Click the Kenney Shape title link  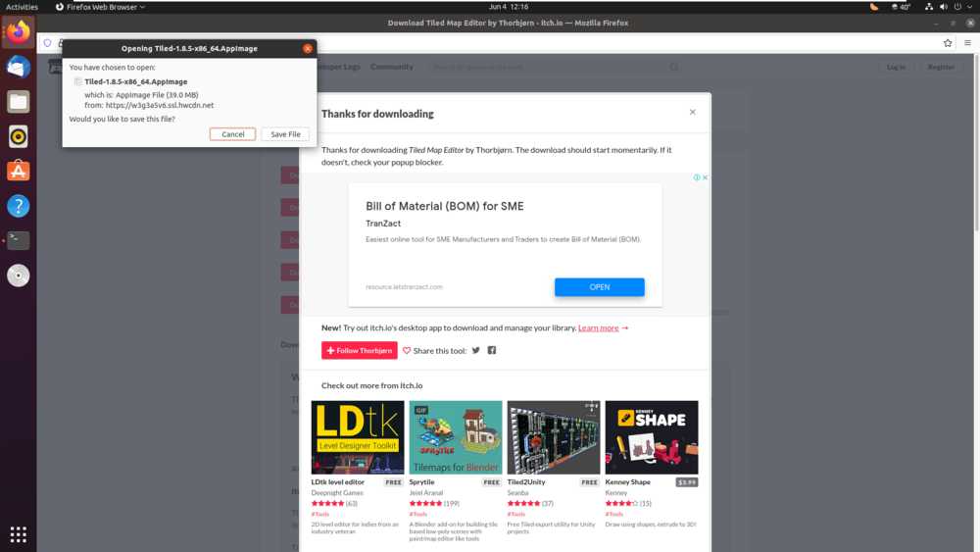(627, 482)
